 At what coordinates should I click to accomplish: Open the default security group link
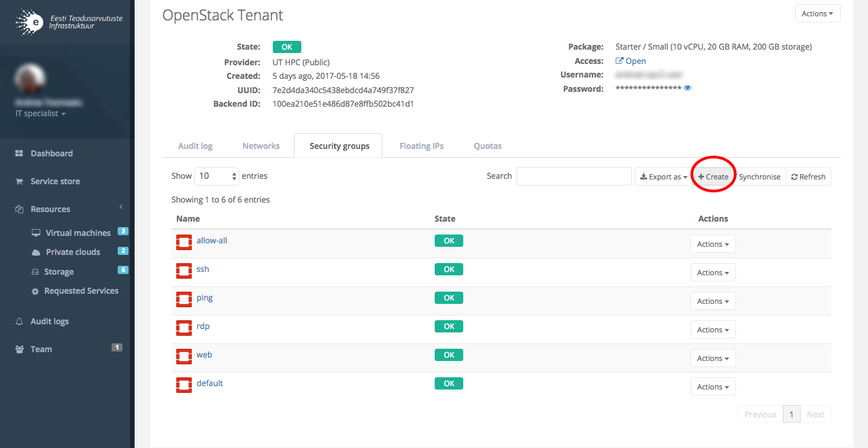[210, 383]
